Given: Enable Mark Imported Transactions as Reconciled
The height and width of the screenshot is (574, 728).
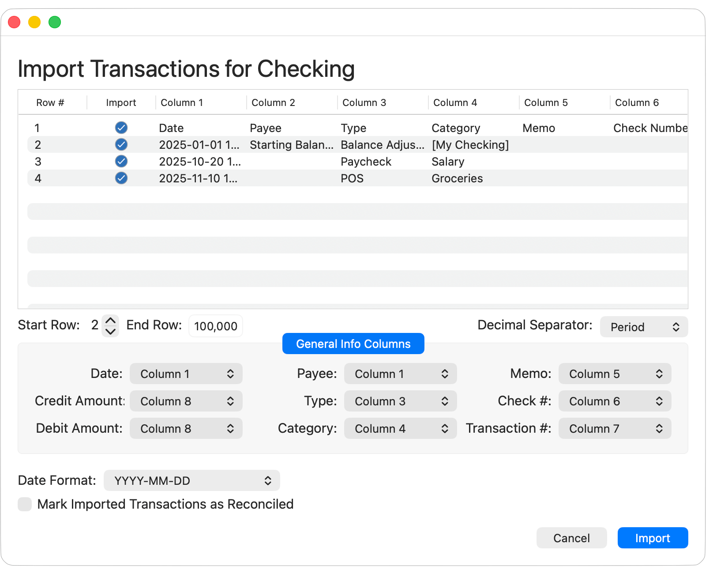Looking at the screenshot, I should click(24, 504).
